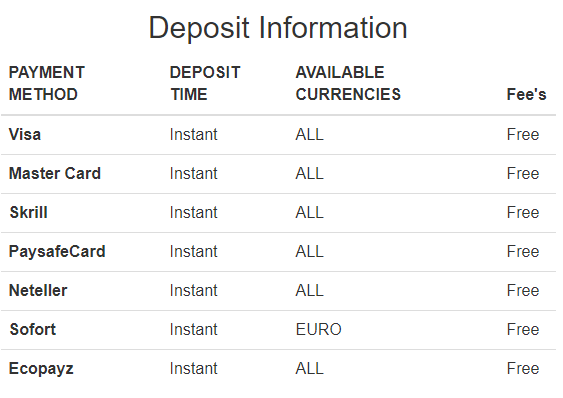Click the Fee's column header
The width and height of the screenshot is (563, 398).
[x=526, y=94]
